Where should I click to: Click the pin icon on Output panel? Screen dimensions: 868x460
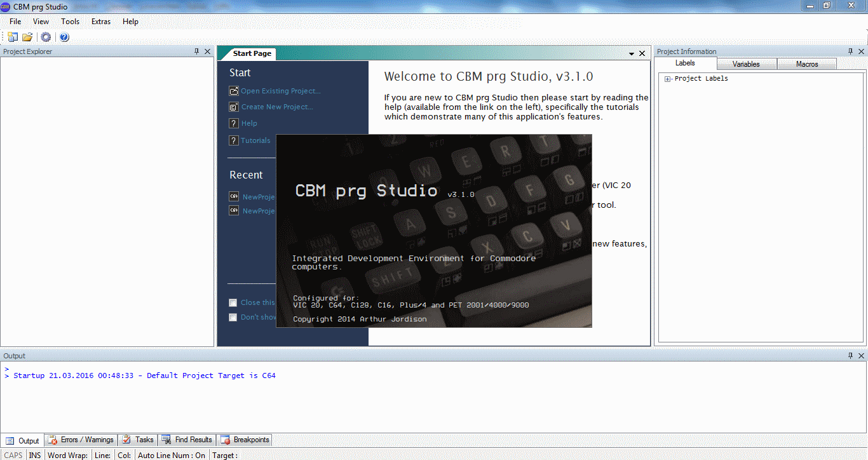(x=851, y=356)
